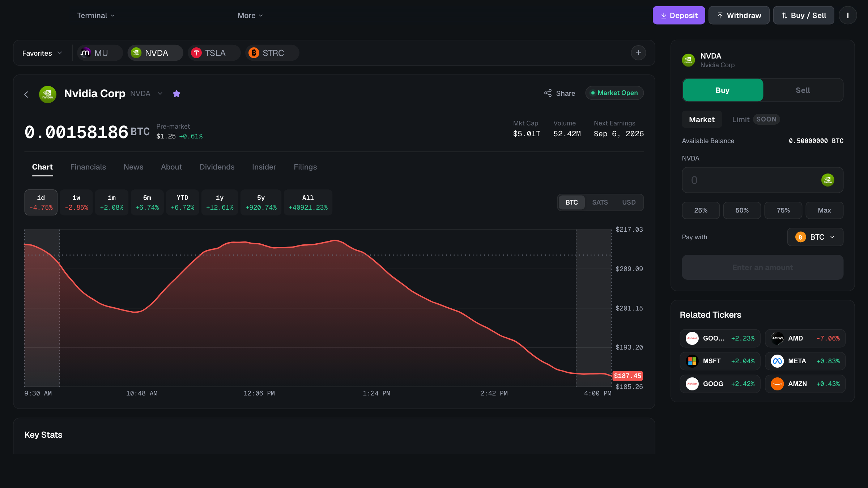This screenshot has width=868, height=488.
Task: Click the $187.45 current price marker
Action: [x=627, y=376]
